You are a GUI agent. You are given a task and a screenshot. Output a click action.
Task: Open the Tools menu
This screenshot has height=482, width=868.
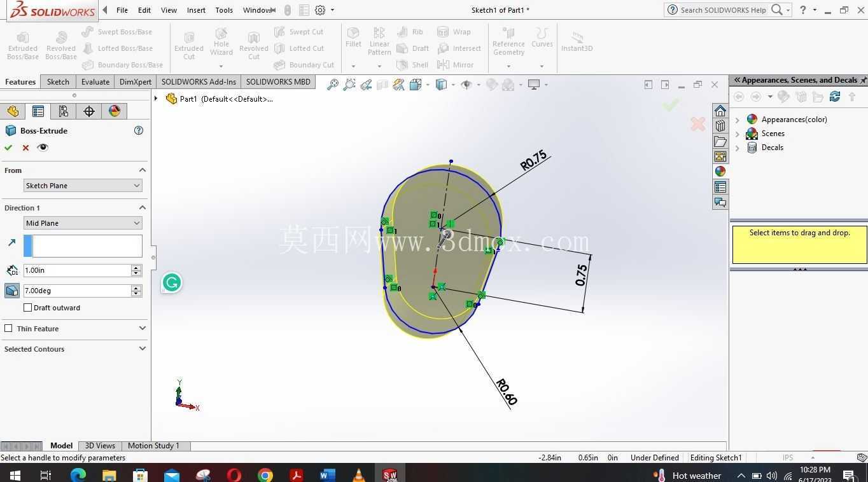tap(224, 10)
